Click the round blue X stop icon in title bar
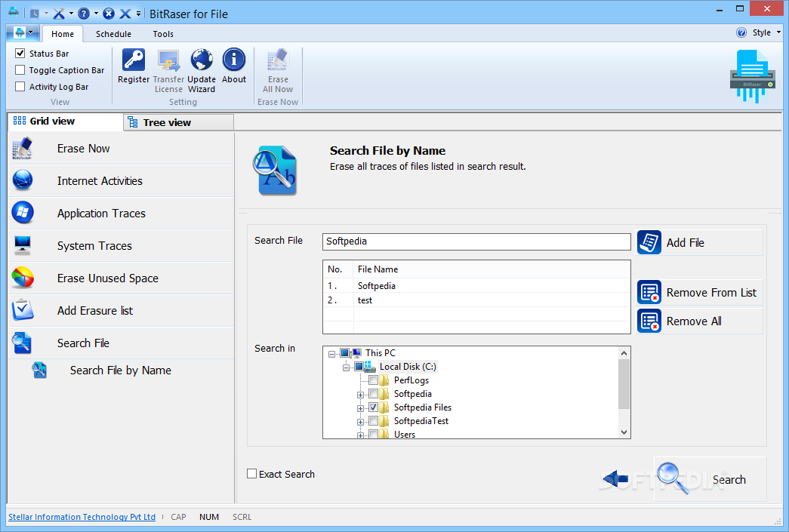Screen dimensions: 789x532 (x=109, y=14)
